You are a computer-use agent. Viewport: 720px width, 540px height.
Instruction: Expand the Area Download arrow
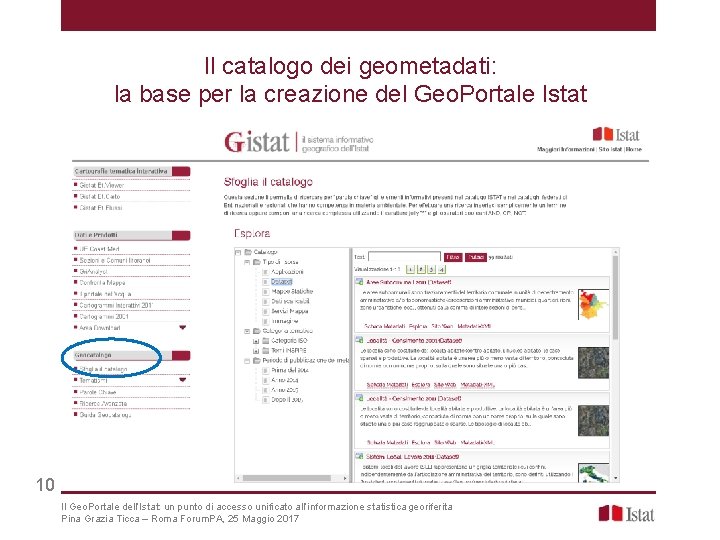(x=182, y=327)
